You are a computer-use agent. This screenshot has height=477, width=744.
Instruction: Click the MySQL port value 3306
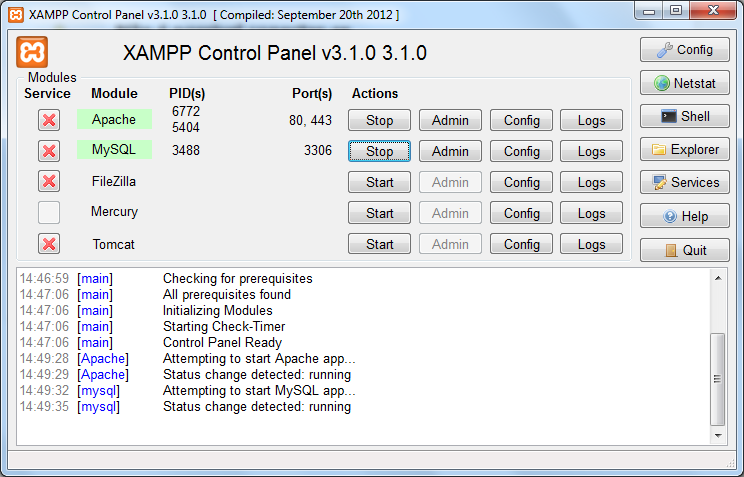[317, 150]
